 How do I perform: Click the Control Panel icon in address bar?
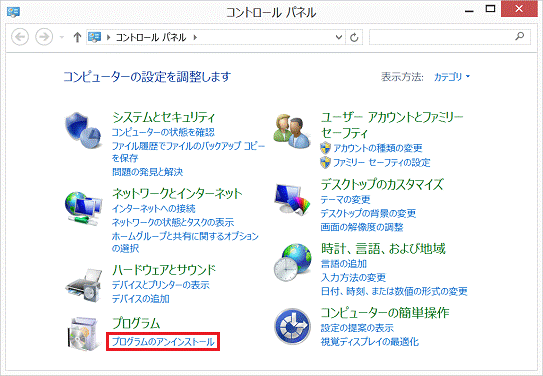click(x=94, y=37)
